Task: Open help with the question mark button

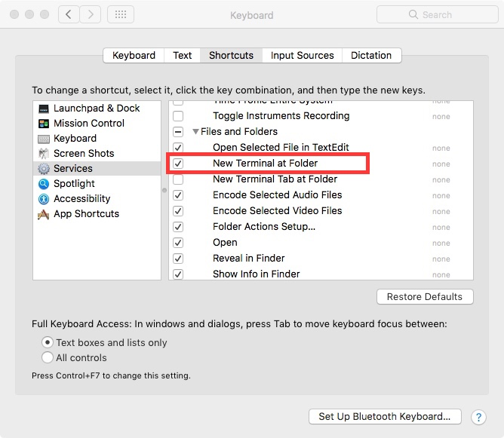Action: coord(478,417)
